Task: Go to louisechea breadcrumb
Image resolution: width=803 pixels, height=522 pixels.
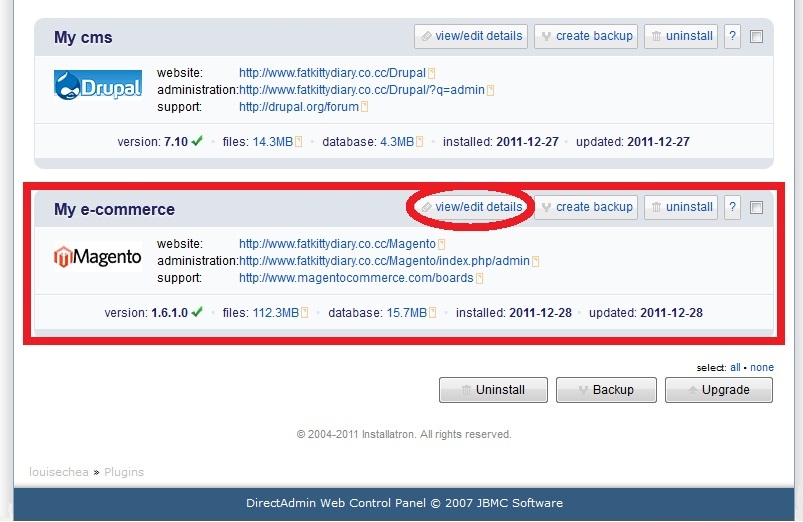Action: point(59,472)
